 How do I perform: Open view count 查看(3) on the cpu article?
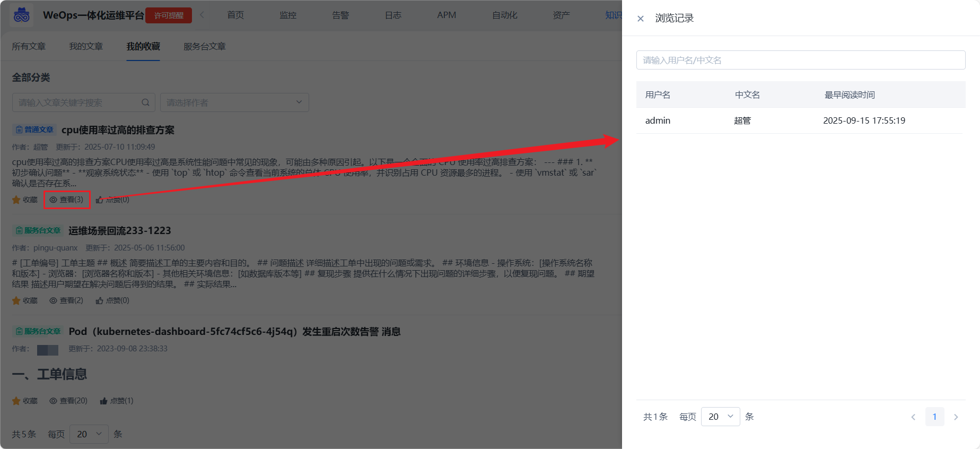click(67, 200)
